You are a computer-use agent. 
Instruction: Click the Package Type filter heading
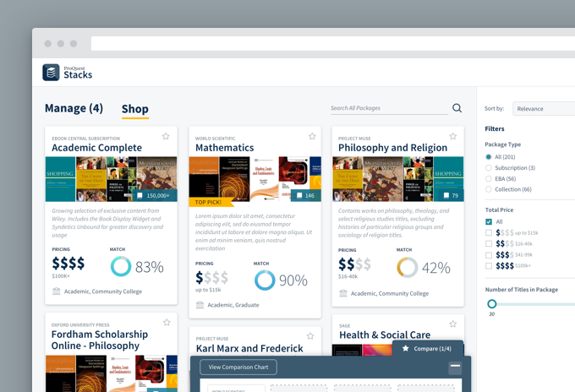point(503,144)
